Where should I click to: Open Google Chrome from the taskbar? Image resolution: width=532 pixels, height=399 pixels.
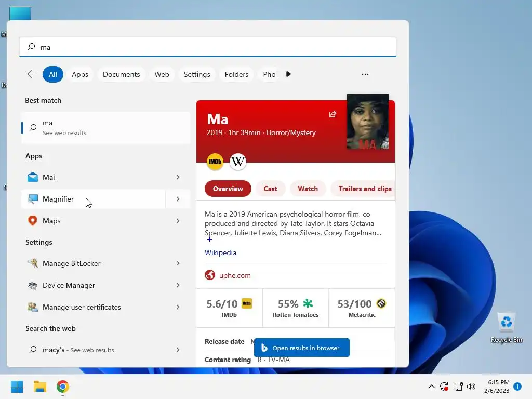[x=63, y=387]
